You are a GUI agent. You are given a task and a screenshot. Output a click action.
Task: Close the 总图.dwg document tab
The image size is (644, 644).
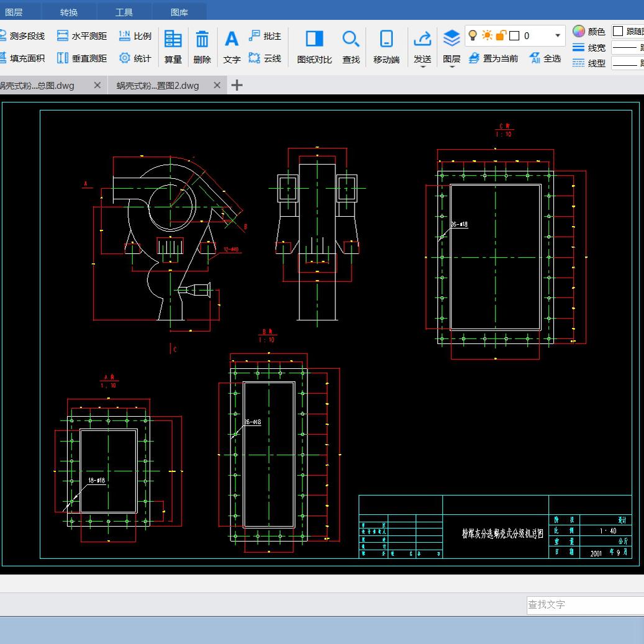tap(98, 85)
